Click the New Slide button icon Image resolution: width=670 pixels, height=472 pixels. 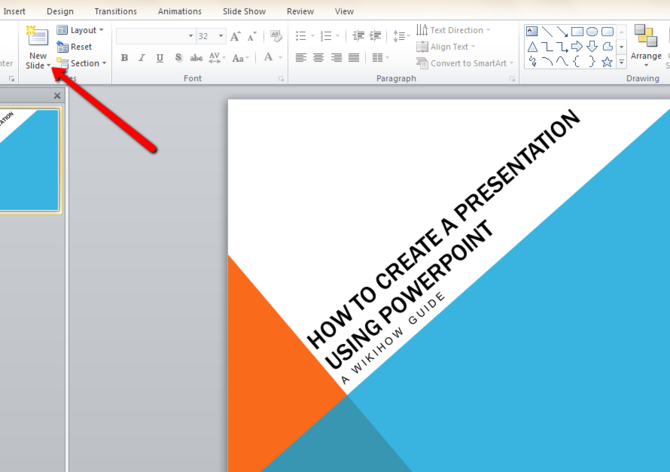(x=37, y=37)
